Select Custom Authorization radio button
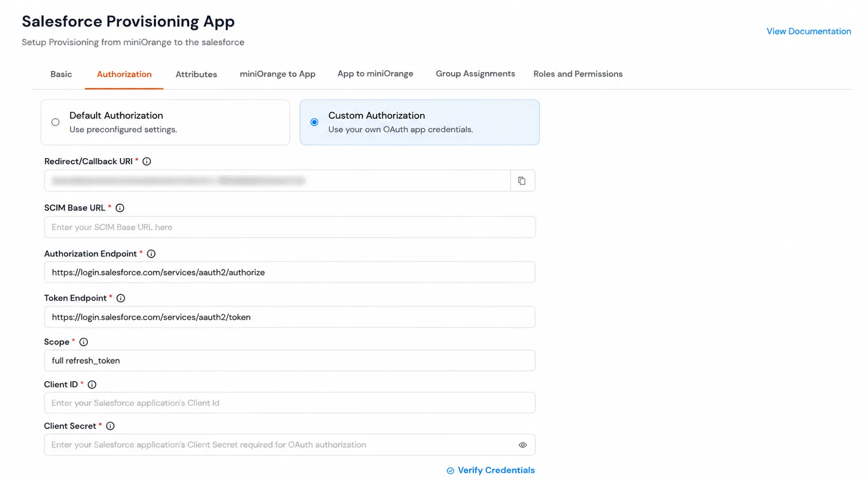The height and width of the screenshot is (481, 868). 314,122
